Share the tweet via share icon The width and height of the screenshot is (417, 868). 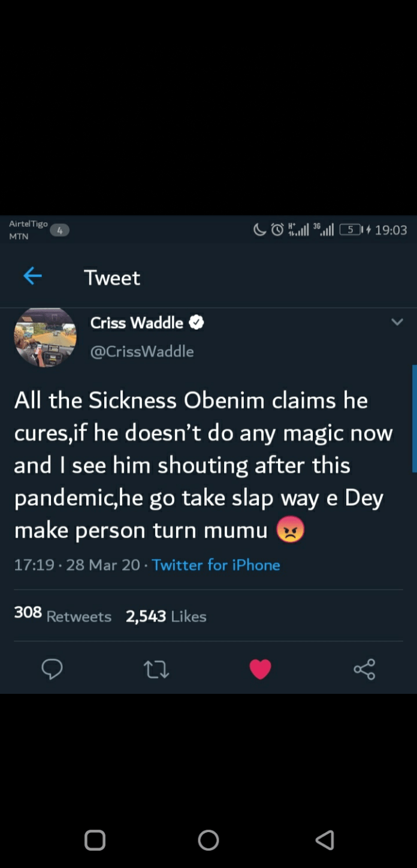tap(364, 669)
